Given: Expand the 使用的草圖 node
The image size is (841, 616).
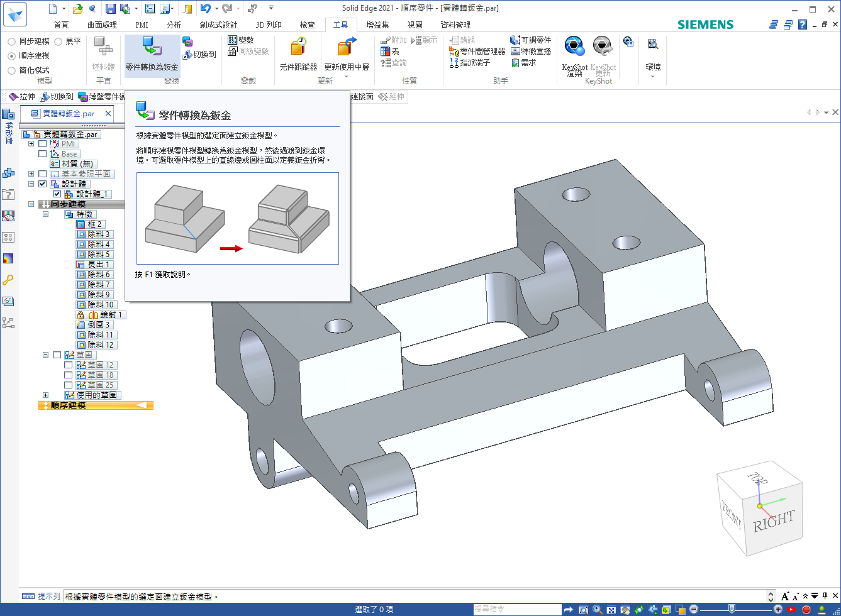Looking at the screenshot, I should pos(46,395).
